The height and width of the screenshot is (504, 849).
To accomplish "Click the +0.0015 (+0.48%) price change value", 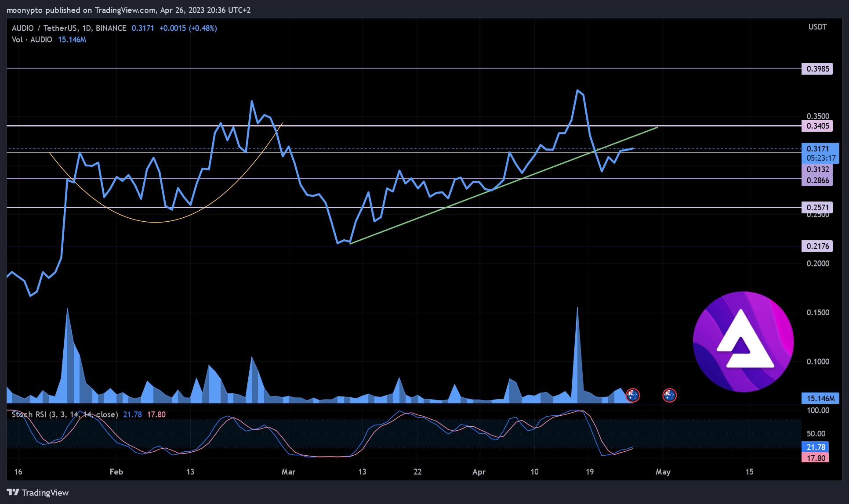I will point(188,28).
